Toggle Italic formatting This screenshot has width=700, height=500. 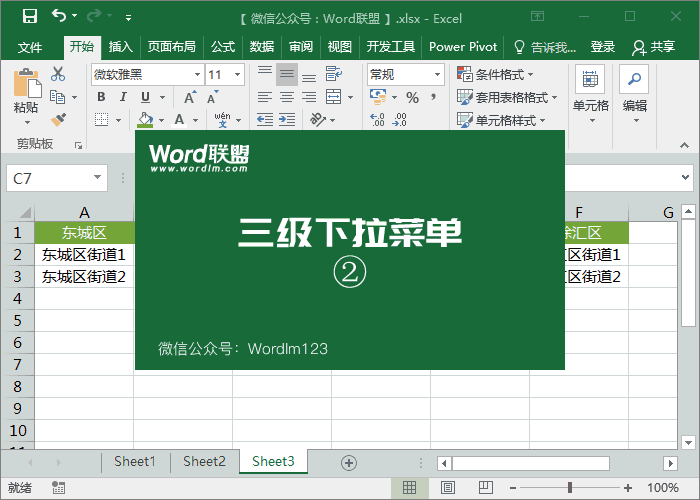(123, 97)
